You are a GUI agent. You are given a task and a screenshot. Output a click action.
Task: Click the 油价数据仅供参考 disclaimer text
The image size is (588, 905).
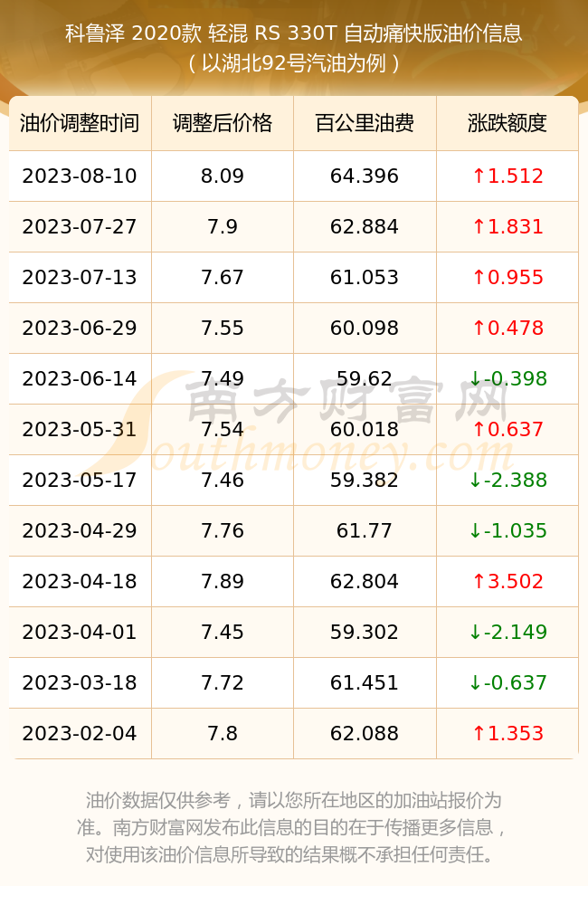[x=158, y=801]
